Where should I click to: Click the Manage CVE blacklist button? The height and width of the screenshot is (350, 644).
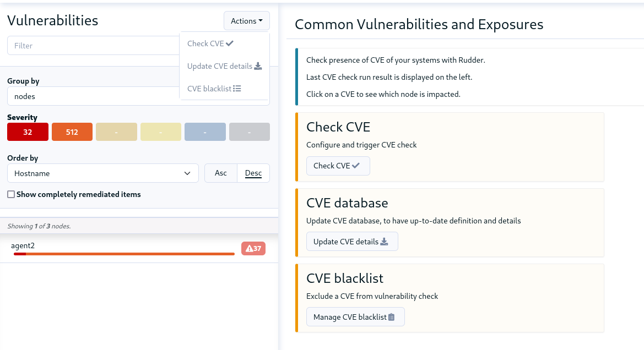coord(355,316)
